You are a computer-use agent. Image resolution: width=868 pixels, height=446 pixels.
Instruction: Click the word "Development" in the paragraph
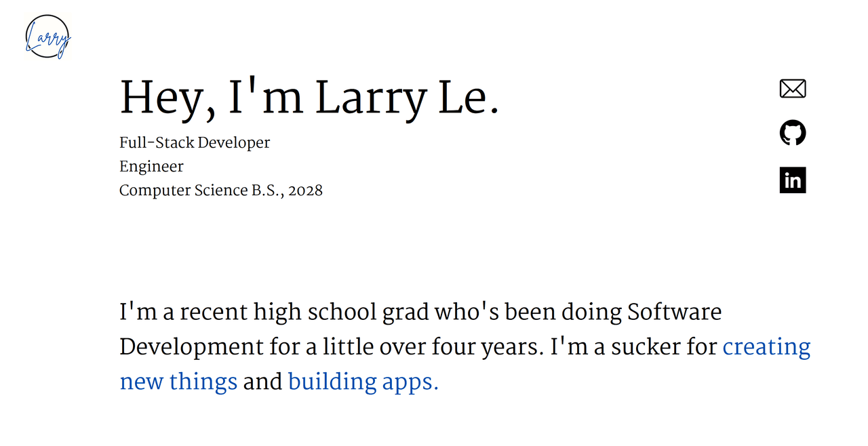point(191,347)
